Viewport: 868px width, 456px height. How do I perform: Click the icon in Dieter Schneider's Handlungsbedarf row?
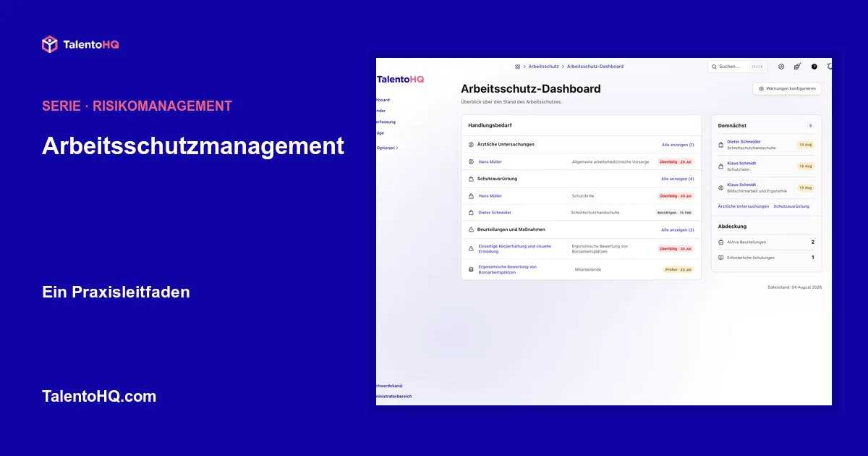(x=471, y=213)
